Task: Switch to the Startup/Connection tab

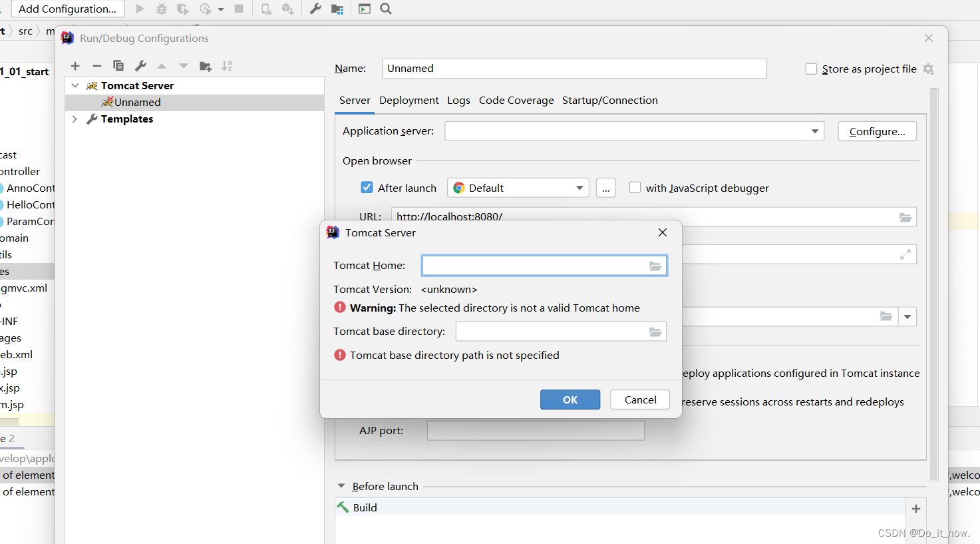Action: click(x=610, y=100)
